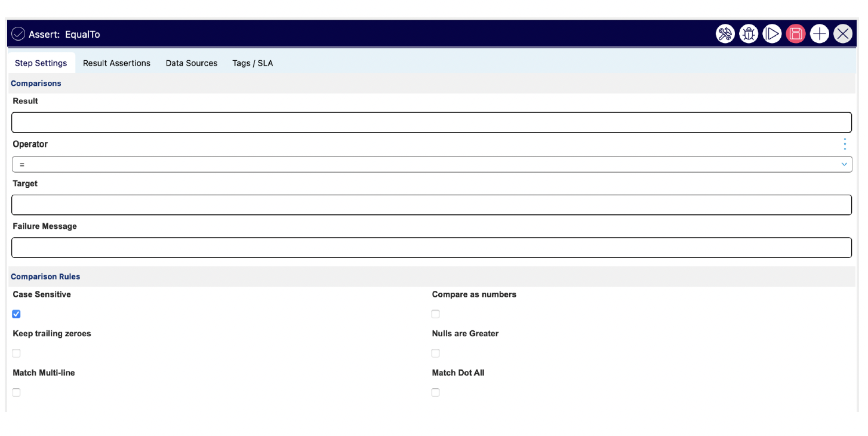
Task: Click the Comparison Rules section header
Action: pyautogui.click(x=432, y=277)
